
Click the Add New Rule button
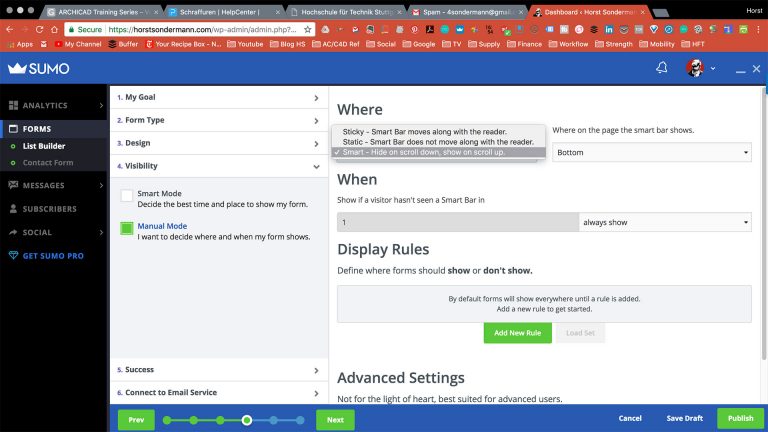pos(517,332)
